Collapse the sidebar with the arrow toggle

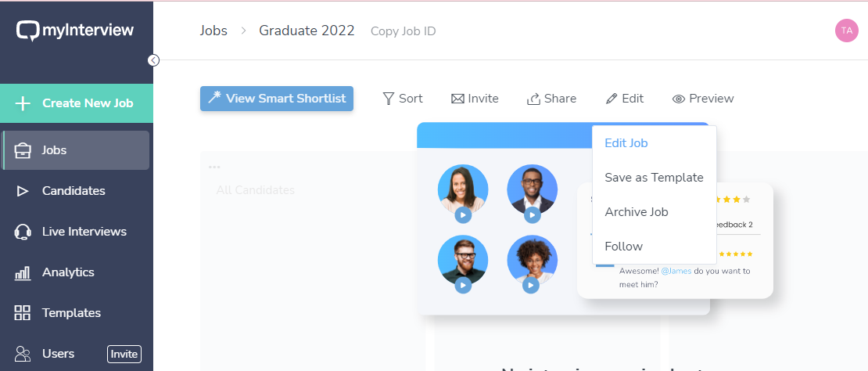[x=154, y=60]
